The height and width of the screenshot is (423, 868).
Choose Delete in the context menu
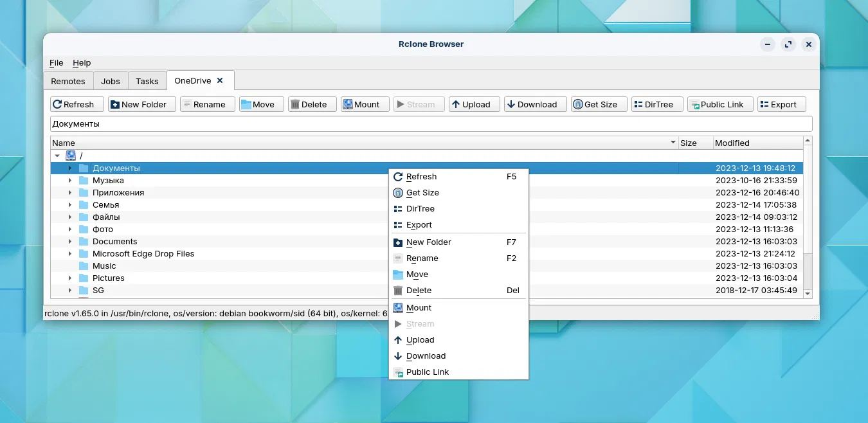point(458,291)
